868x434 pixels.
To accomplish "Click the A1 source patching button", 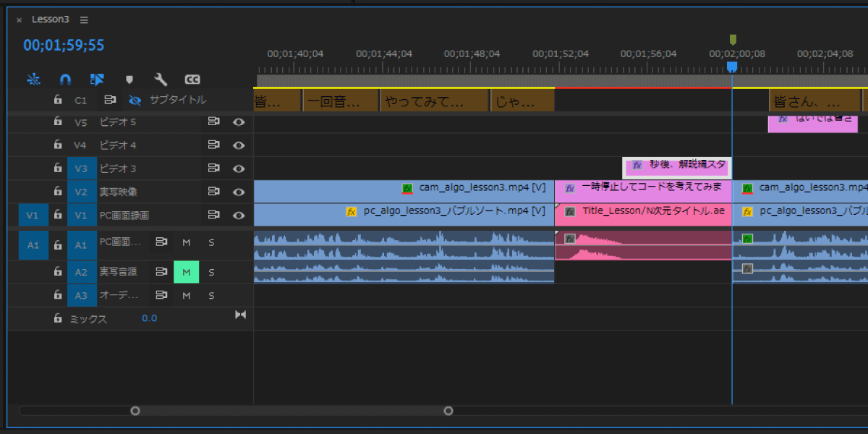I will tap(33, 245).
